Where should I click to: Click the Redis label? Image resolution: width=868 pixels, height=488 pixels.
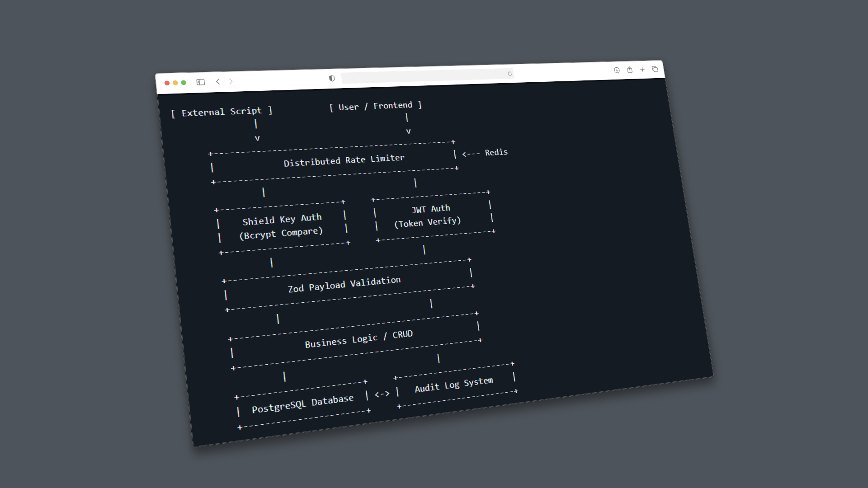tap(496, 152)
